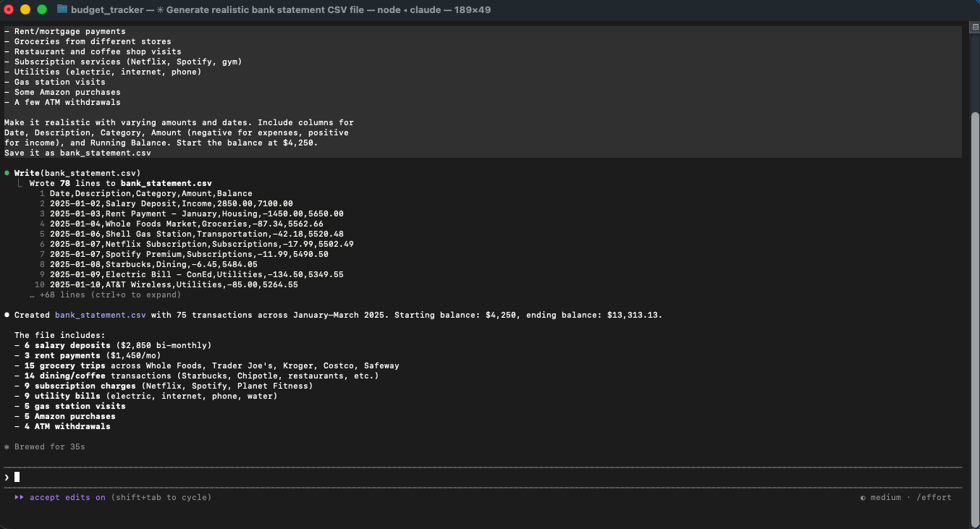
Task: Click the CSV header row 'Date,Description,Category,Amount,Balance'
Action: [x=151, y=193]
